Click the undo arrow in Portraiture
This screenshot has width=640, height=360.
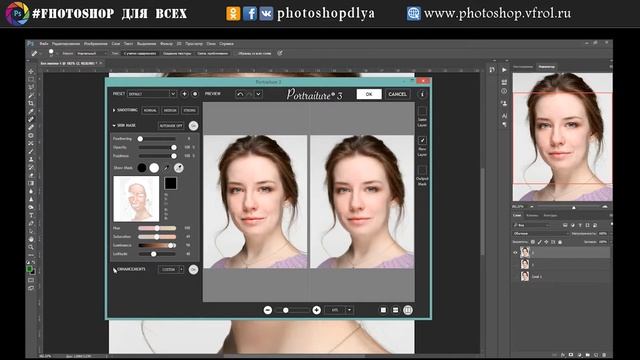pyautogui.click(x=240, y=94)
